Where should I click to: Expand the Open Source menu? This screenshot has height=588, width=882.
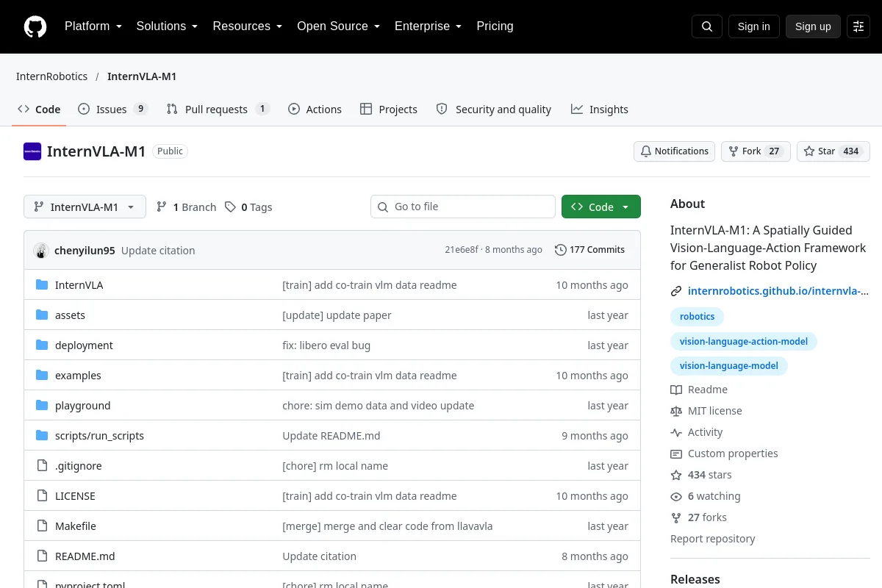(x=338, y=26)
